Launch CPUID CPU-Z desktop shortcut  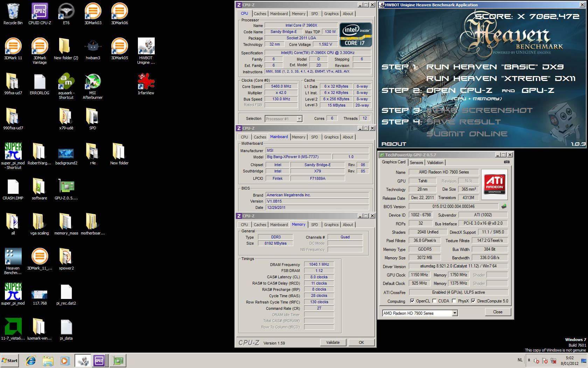click(40, 14)
